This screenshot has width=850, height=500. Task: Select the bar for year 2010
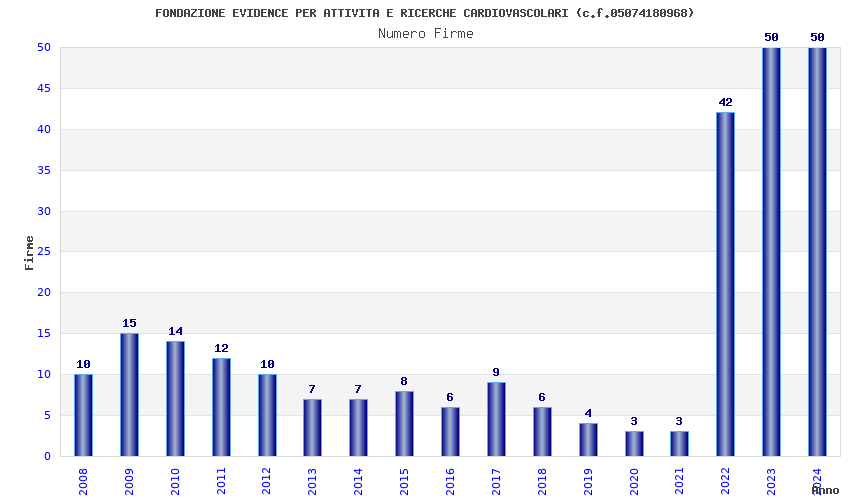(176, 399)
